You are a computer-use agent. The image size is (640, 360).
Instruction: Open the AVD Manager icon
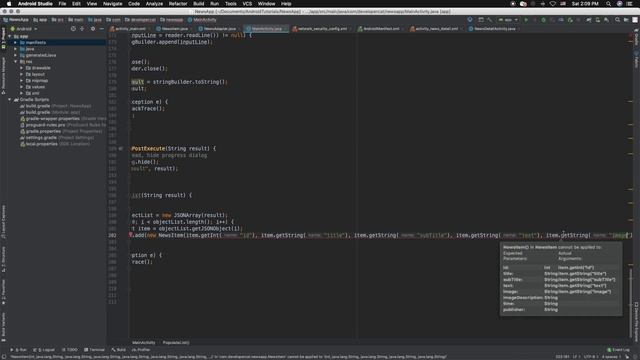pyautogui.click(x=598, y=20)
